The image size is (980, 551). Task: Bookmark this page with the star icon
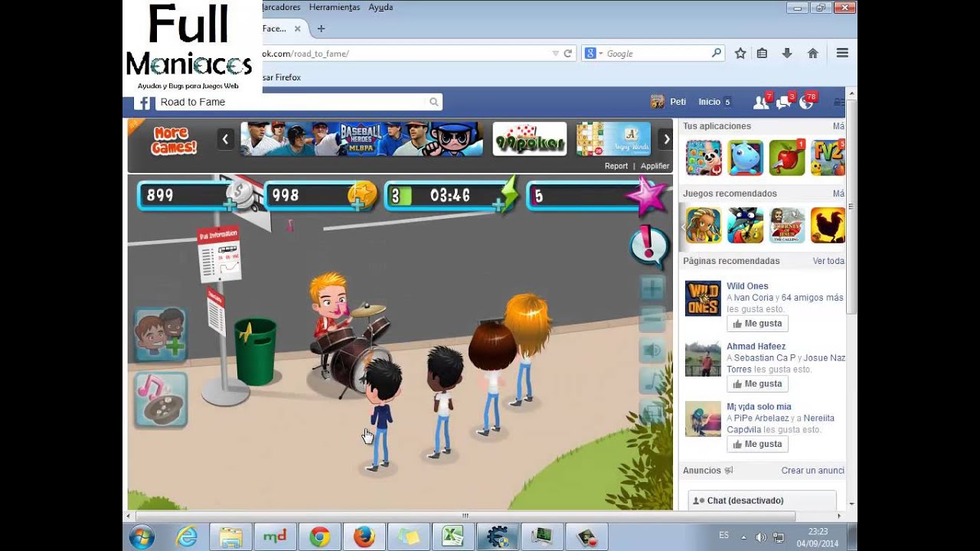740,53
